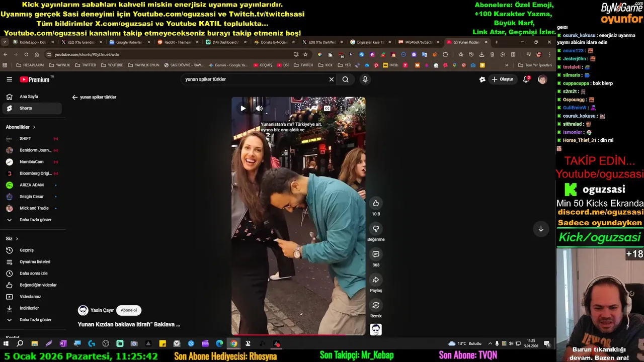Open Oynatma listeleri
Image resolution: width=644 pixels, height=362 pixels.
pos(33,262)
